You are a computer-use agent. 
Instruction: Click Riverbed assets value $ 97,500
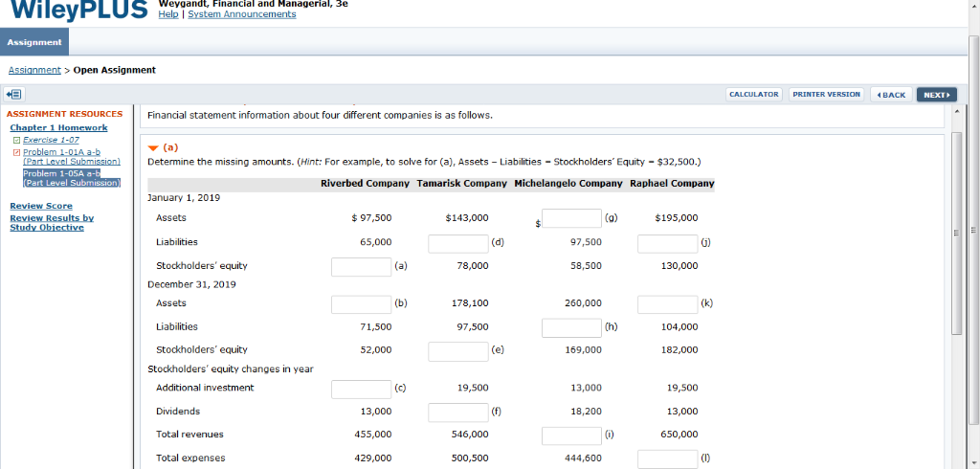point(372,218)
